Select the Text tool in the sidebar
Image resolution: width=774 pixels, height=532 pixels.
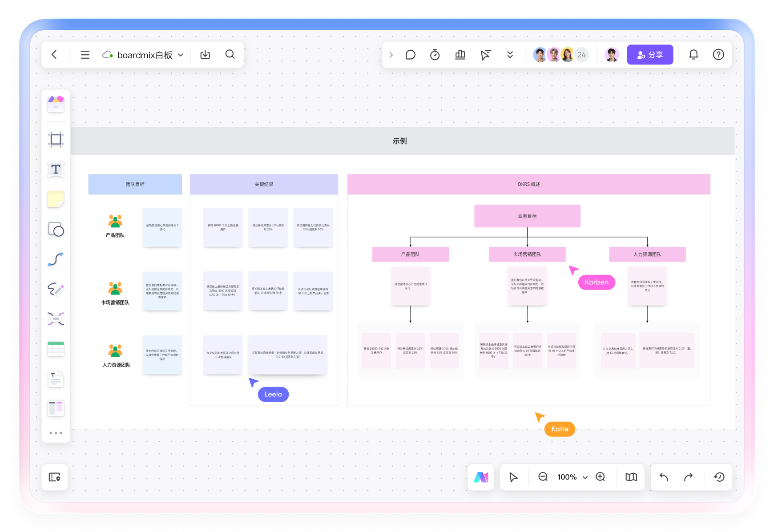click(55, 169)
